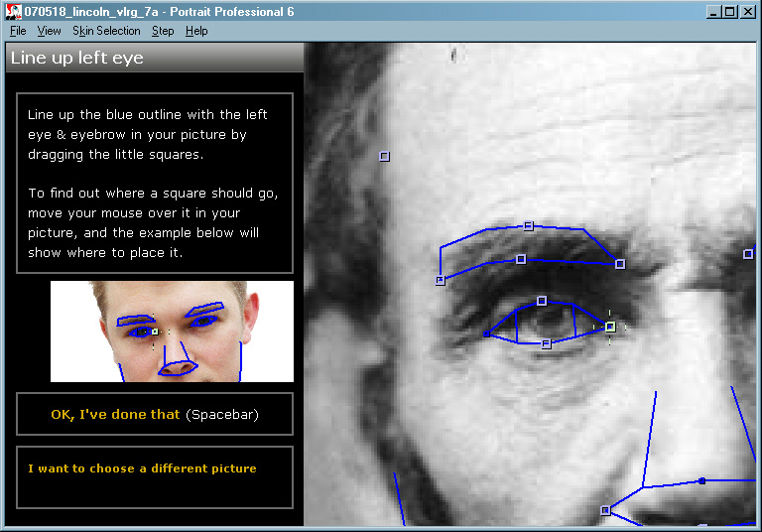Open the Skin Selection menu
This screenshot has width=762, height=532.
point(106,31)
